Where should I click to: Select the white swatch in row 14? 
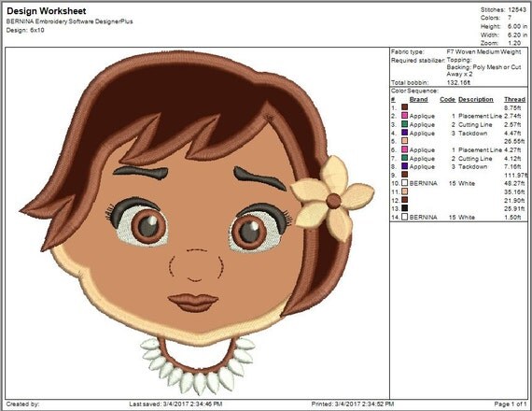click(x=404, y=217)
